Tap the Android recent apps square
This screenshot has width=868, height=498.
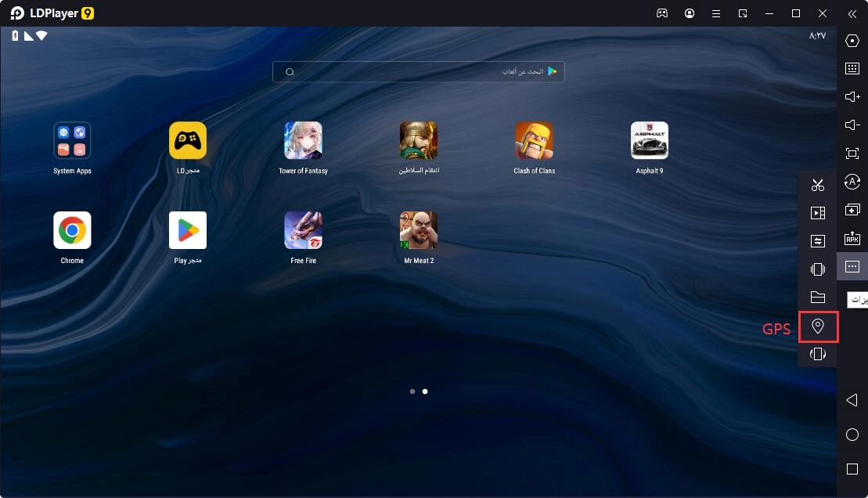tap(852, 469)
